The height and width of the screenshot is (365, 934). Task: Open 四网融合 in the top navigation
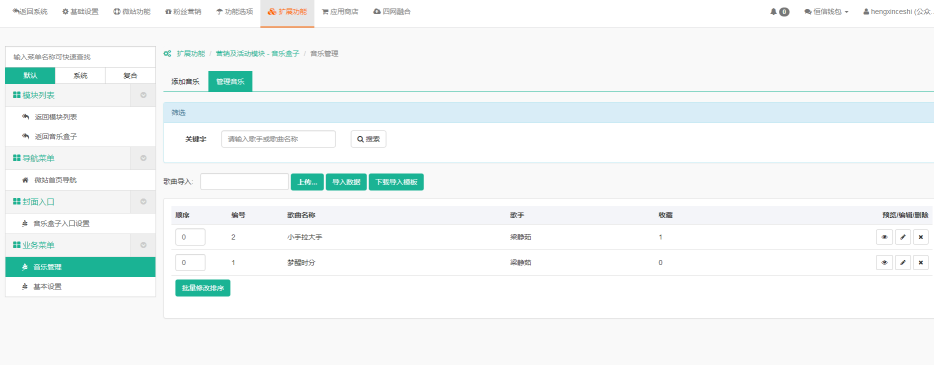click(392, 11)
